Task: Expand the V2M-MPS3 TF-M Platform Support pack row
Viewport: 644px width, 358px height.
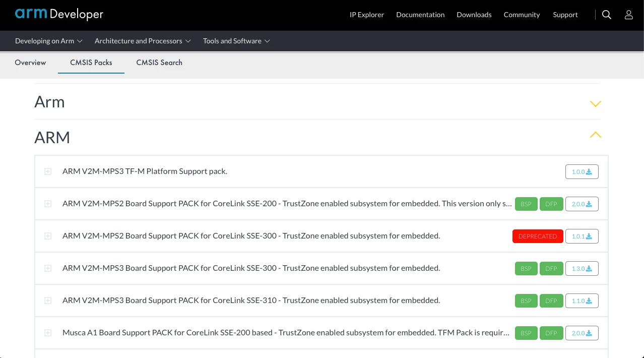Action: click(x=48, y=171)
